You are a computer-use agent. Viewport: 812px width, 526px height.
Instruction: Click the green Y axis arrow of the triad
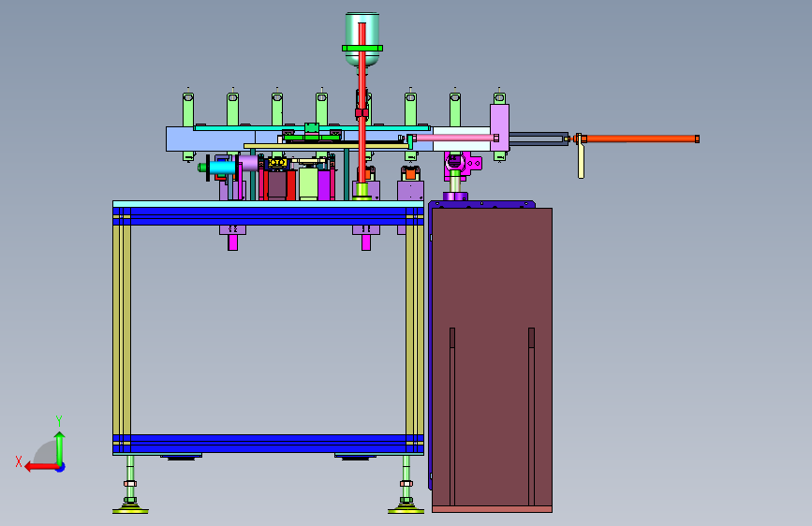60,448
